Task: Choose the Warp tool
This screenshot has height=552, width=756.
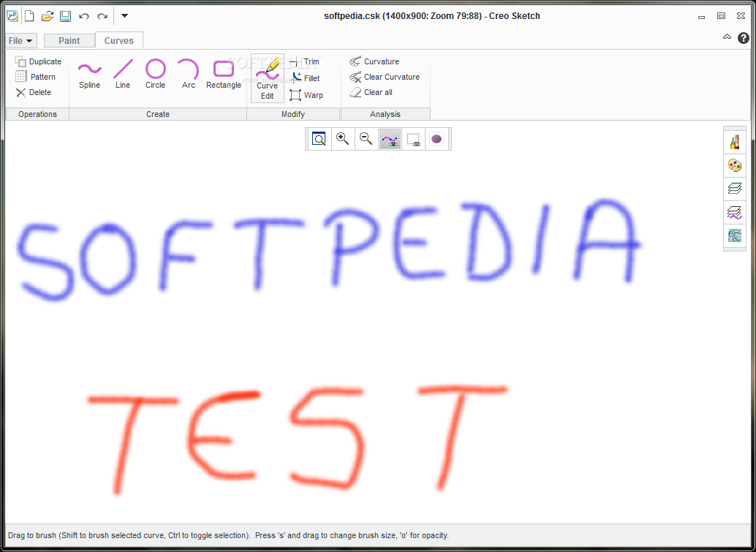Action: [306, 95]
